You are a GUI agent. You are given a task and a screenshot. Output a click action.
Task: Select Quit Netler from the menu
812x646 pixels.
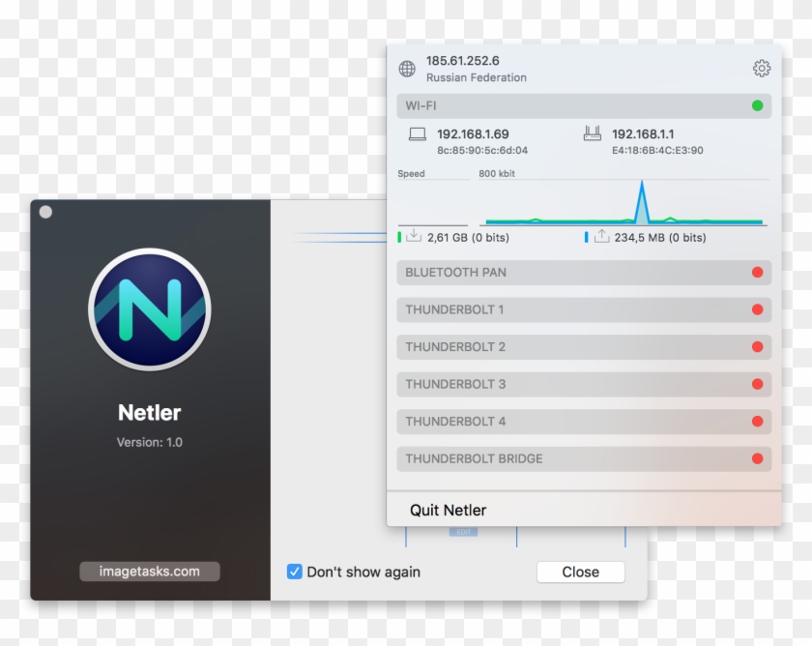tap(446, 510)
